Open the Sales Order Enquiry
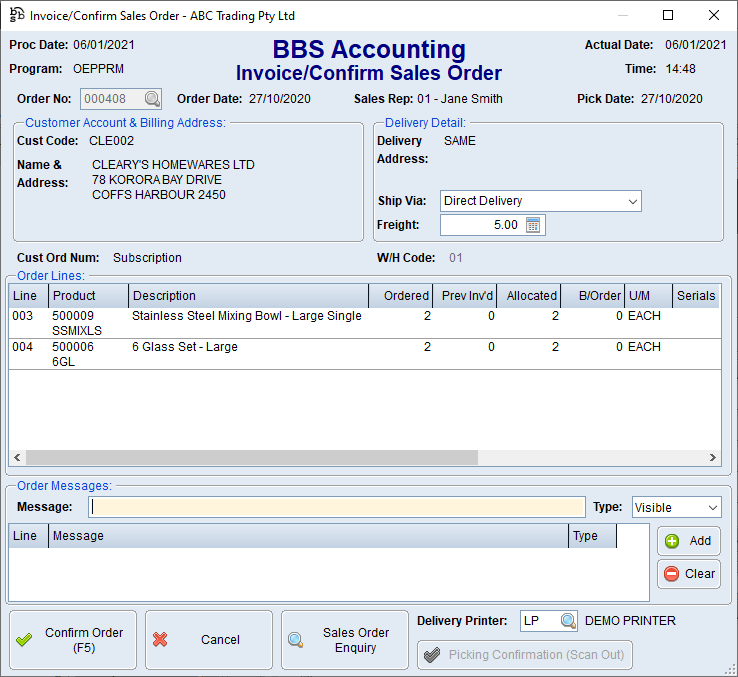This screenshot has width=738, height=677. tap(344, 640)
